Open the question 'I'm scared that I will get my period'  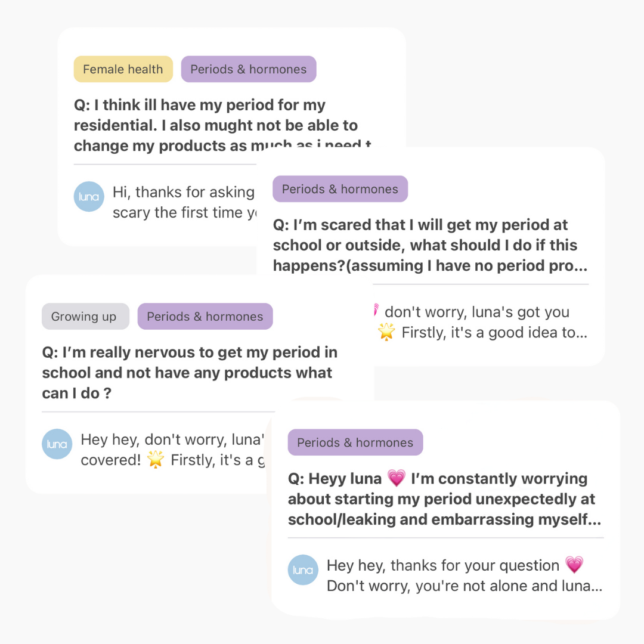pyautogui.click(x=431, y=245)
